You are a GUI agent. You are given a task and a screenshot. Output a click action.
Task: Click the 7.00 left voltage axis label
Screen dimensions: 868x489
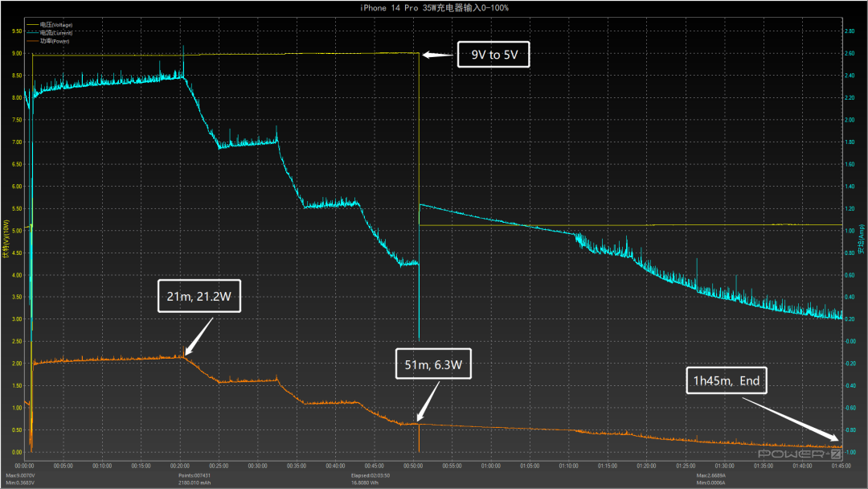(17, 142)
